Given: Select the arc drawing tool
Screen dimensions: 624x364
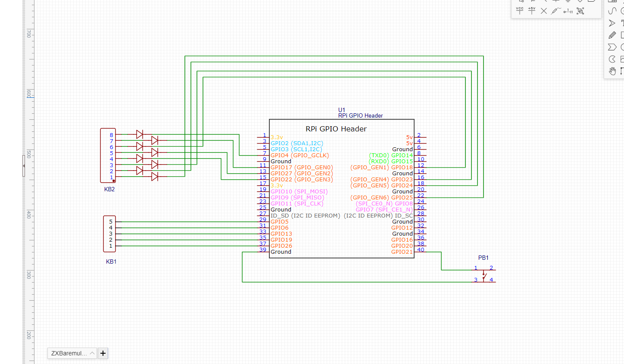Looking at the screenshot, I should point(612,59).
